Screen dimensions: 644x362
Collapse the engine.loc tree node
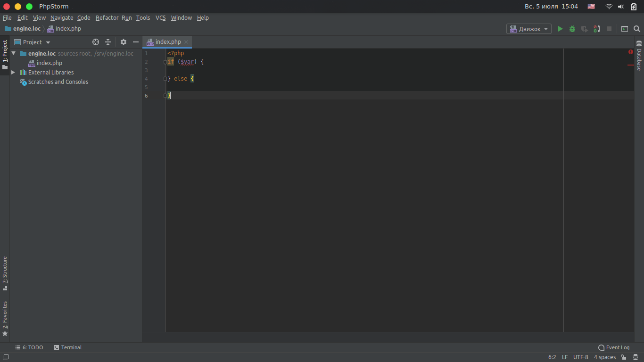tap(14, 53)
